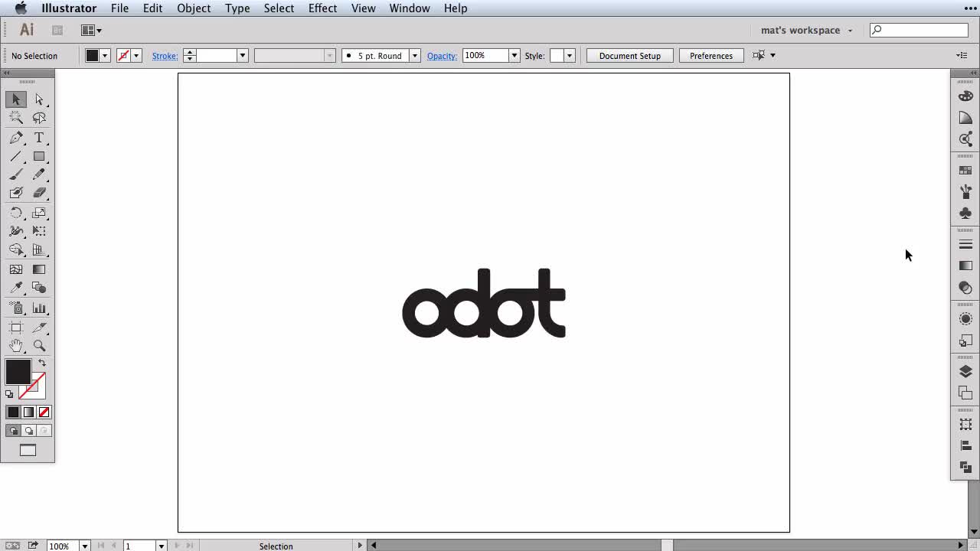
Task: Select the Pencil tool
Action: [39, 174]
